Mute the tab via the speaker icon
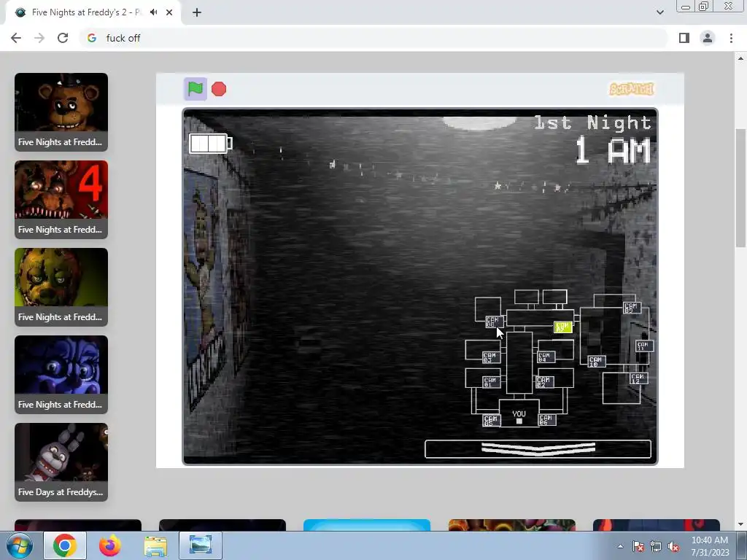Viewport: 747px width, 560px height. coord(153,12)
